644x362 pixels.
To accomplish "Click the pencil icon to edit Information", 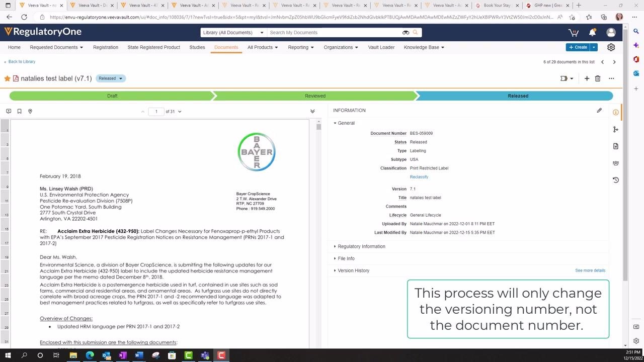I will pos(599,111).
